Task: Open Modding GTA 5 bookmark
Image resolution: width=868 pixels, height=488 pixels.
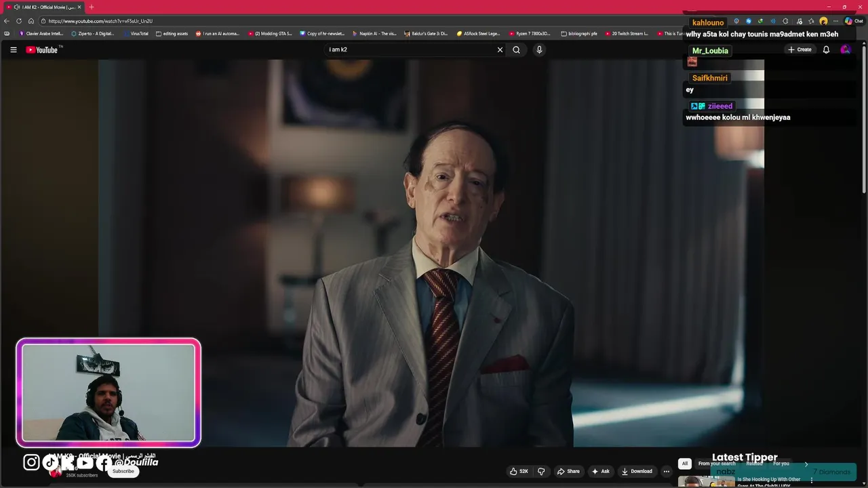Action: pyautogui.click(x=270, y=33)
